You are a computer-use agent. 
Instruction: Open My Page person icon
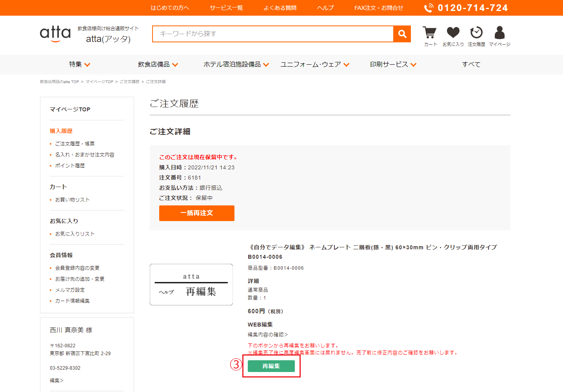[x=499, y=33]
